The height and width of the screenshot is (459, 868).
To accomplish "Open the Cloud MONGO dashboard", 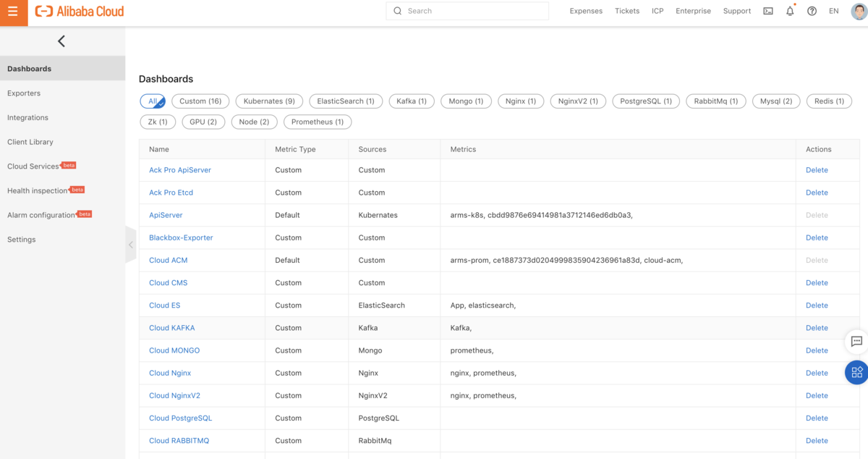I will coord(174,350).
